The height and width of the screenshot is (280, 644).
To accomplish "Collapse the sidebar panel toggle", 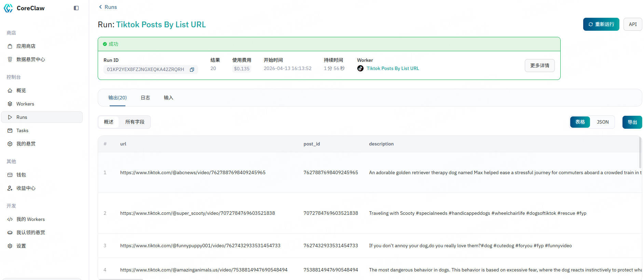I will [76, 8].
